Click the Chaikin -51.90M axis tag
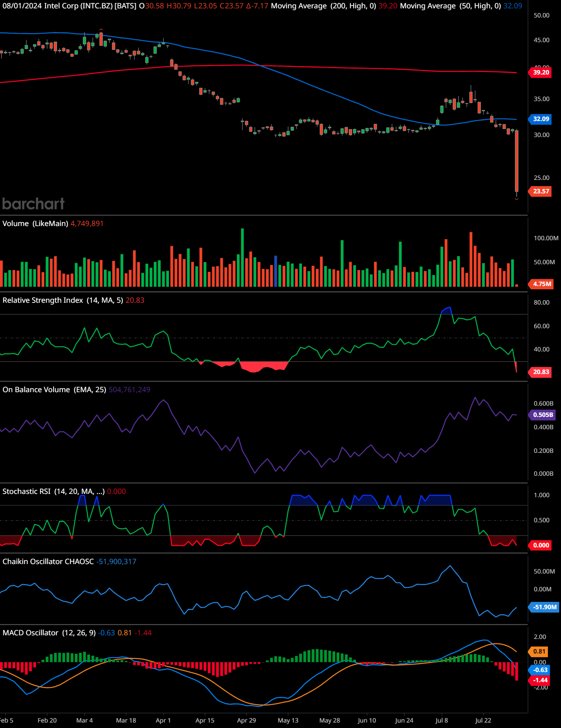The width and height of the screenshot is (561, 728). [544, 607]
